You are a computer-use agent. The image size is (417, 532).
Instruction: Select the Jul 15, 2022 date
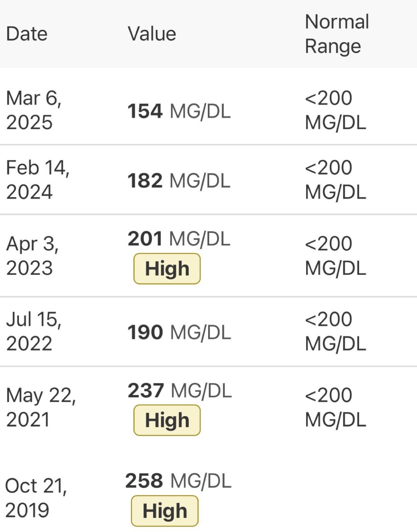coord(34,331)
